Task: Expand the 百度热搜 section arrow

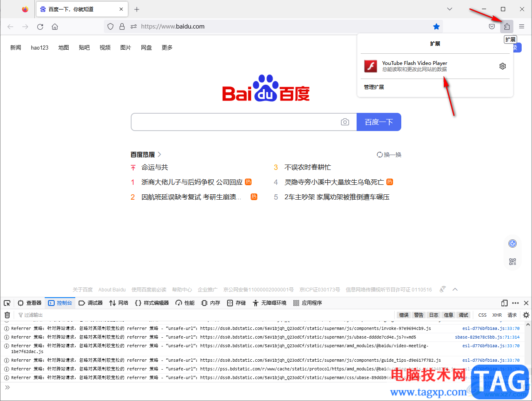Action: click(160, 155)
